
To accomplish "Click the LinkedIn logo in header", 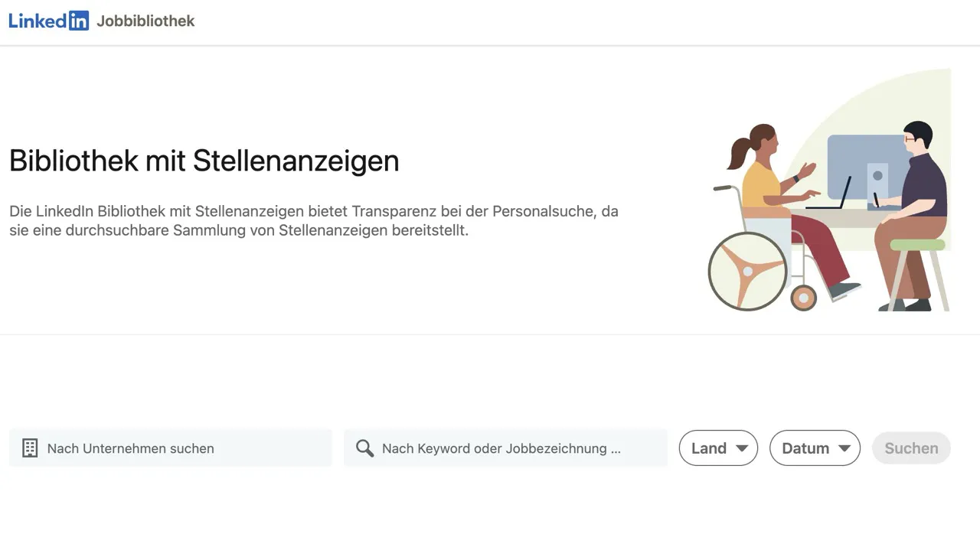I will click(x=49, y=21).
